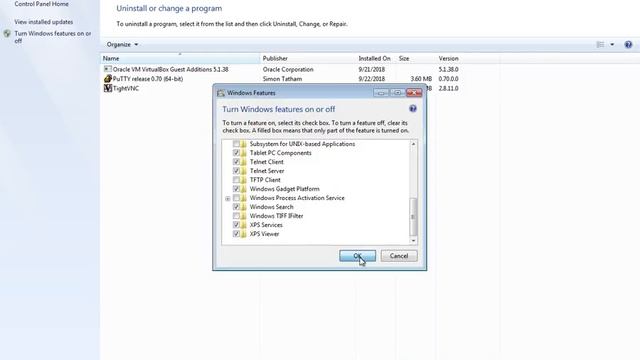Image resolution: width=640 pixels, height=360 pixels.
Task: Enable the TFTP Client checkbox
Action: (236, 180)
